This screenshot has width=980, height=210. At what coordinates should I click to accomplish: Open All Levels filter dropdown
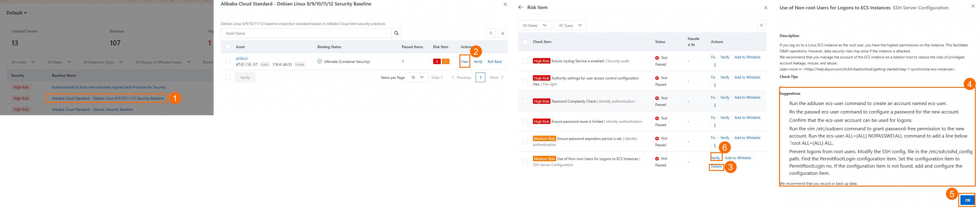click(x=23, y=62)
